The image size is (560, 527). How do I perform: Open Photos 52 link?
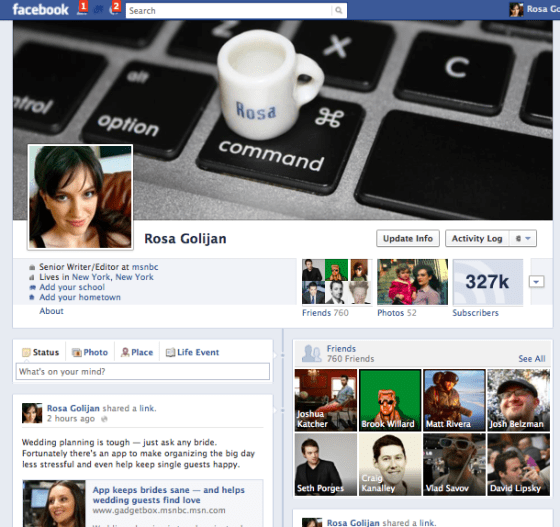[x=397, y=313]
